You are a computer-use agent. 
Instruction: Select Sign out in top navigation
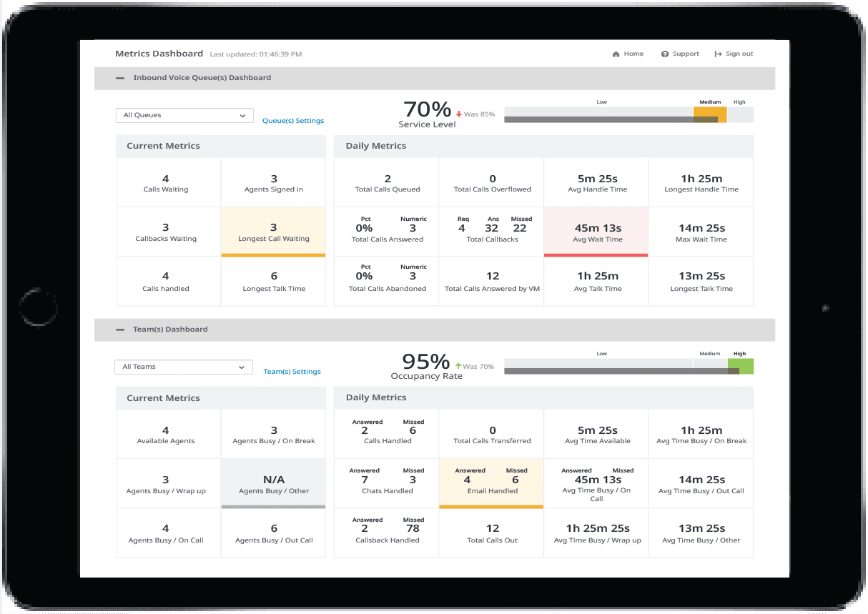click(739, 54)
